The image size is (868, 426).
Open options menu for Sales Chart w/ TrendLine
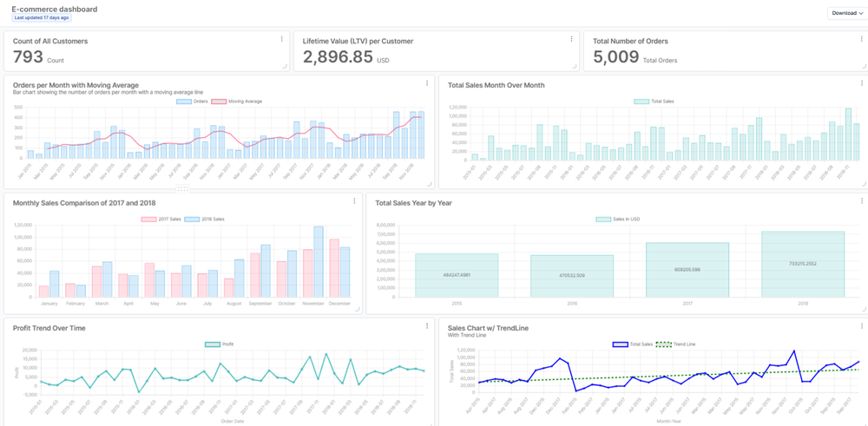coord(861,326)
